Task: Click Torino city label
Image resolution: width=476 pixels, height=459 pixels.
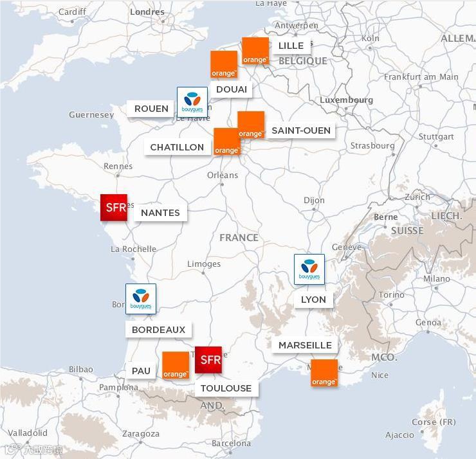Action: (x=391, y=294)
